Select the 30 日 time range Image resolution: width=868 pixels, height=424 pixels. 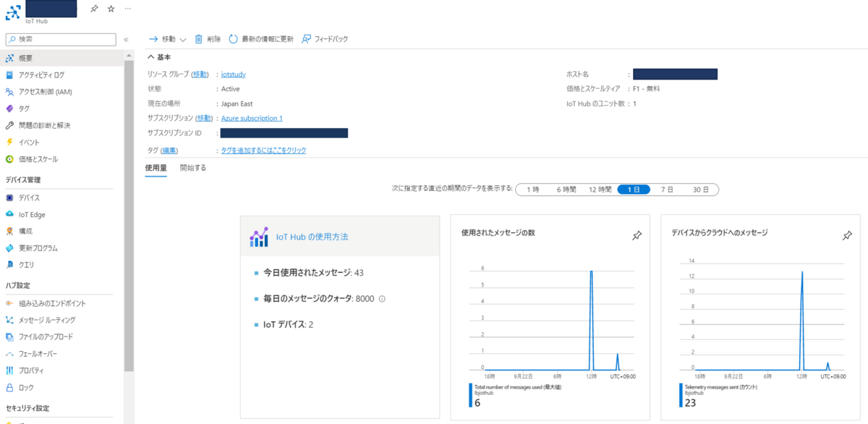(x=701, y=189)
